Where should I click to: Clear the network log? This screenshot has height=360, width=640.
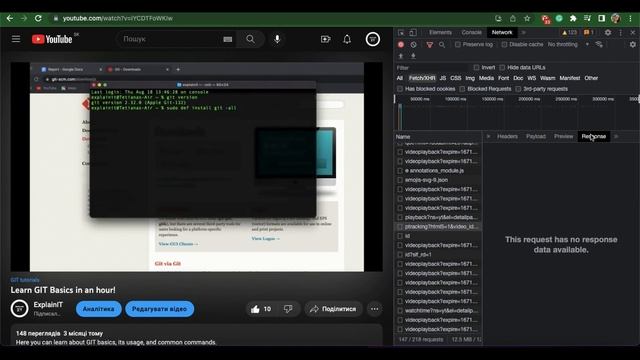[413, 44]
